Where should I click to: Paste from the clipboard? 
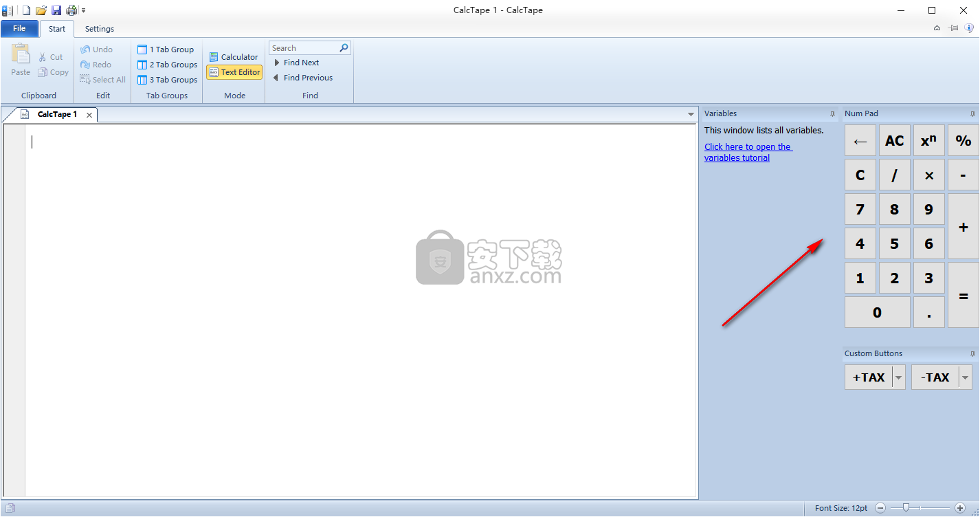21,59
